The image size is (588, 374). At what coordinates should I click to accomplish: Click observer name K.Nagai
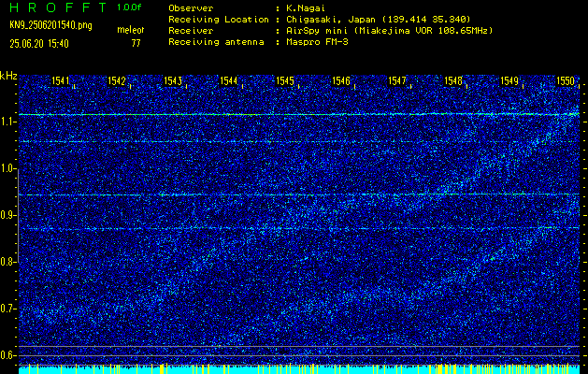(x=304, y=8)
